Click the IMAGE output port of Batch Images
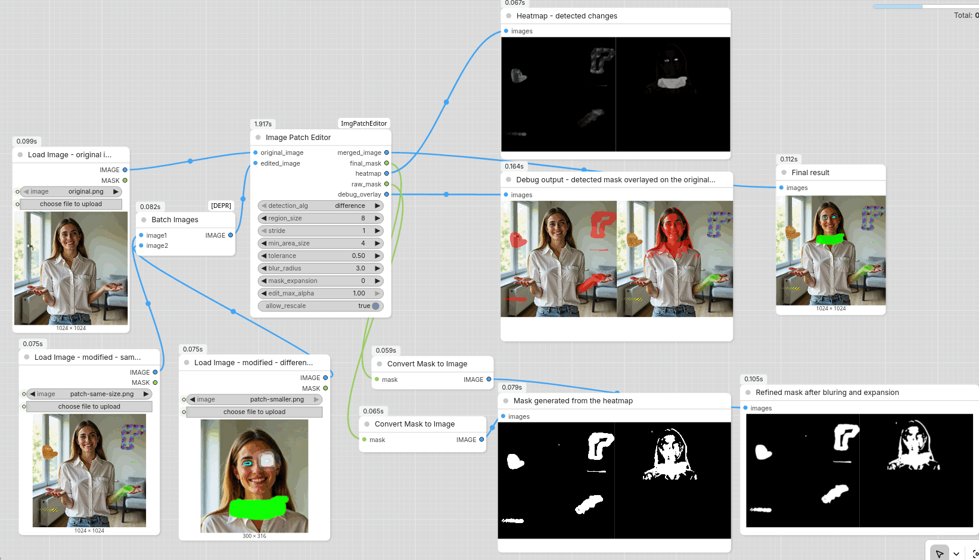 pos(231,235)
